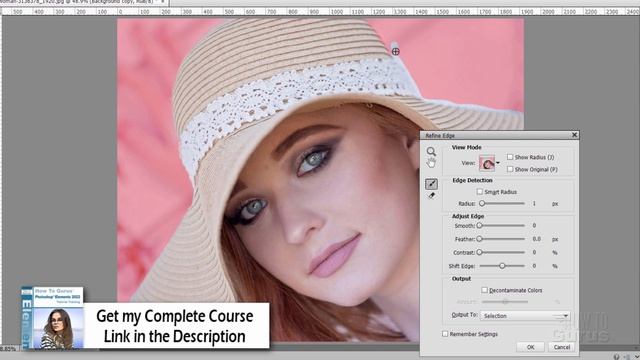
Task: Click the Feather value field
Action: 536,239
